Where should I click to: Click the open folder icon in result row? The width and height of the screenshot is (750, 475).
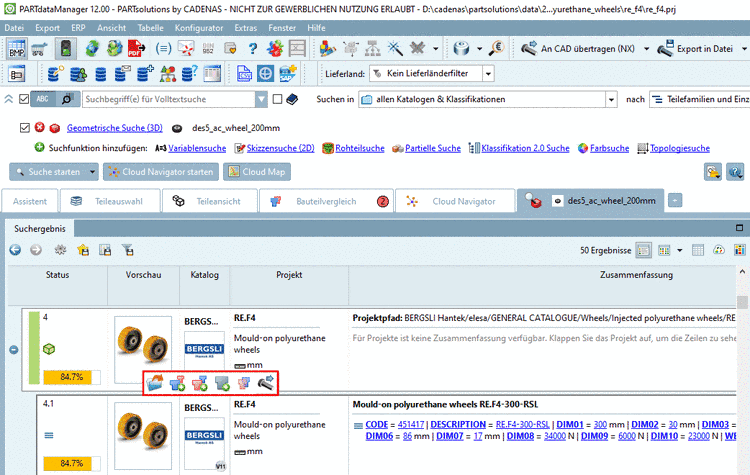154,383
